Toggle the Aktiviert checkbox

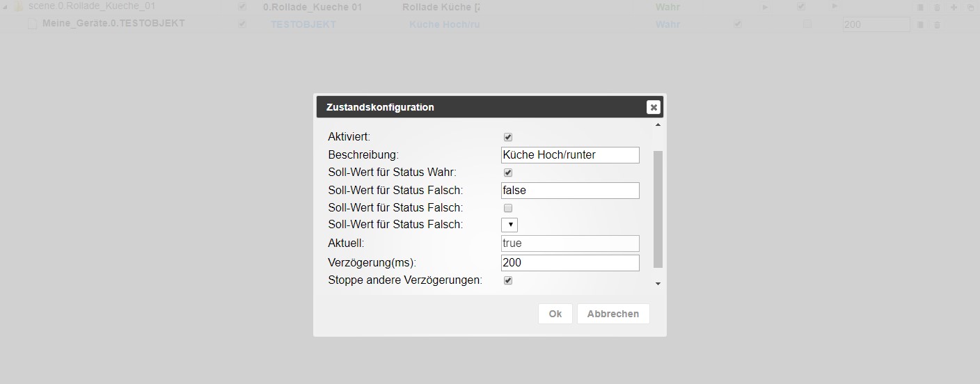click(x=508, y=138)
